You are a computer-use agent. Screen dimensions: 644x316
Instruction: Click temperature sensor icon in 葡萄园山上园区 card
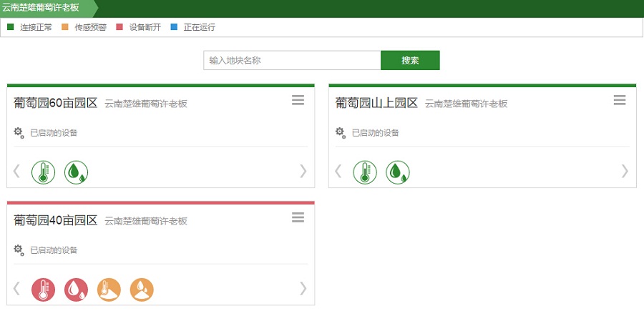[x=365, y=172]
